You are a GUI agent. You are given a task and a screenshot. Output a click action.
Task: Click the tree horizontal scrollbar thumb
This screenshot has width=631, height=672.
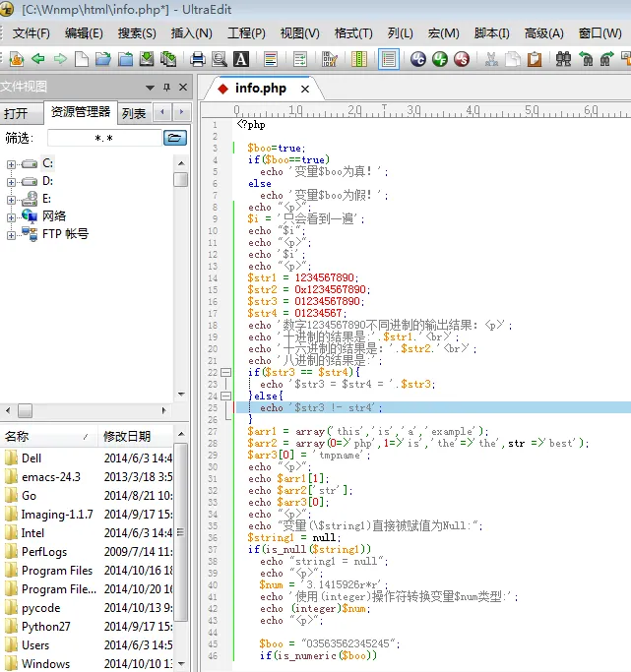25,410
